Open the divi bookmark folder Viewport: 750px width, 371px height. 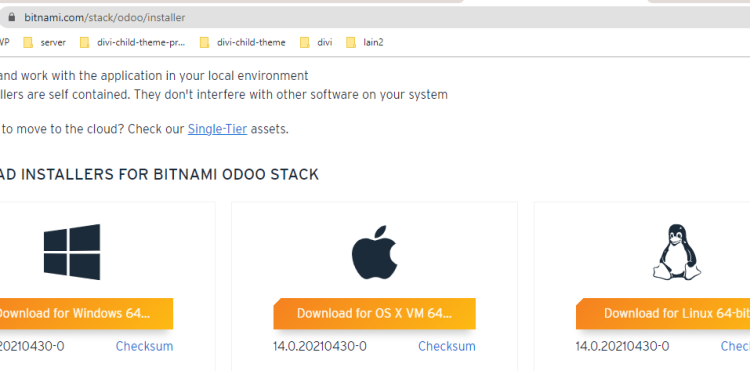(x=316, y=43)
